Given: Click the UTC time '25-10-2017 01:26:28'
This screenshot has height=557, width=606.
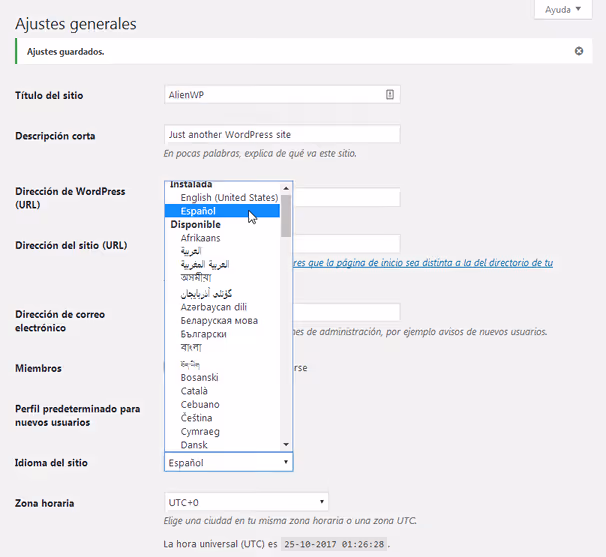Looking at the screenshot, I should coord(334,544).
